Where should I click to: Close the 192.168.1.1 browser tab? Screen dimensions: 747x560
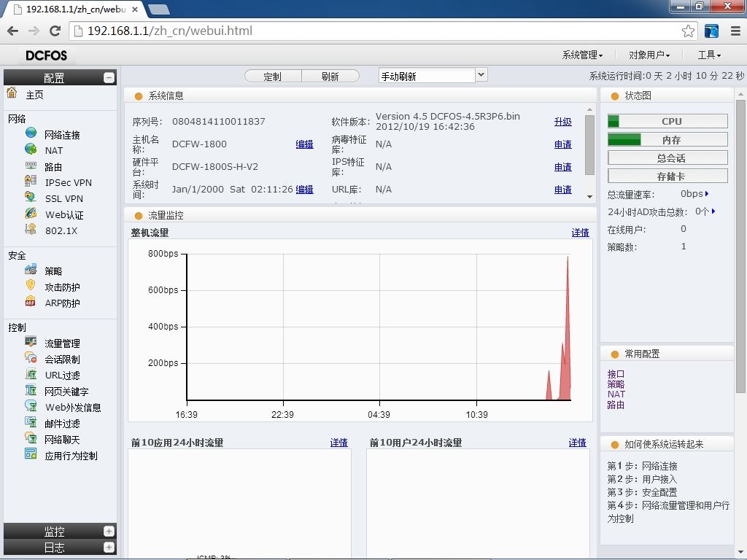click(135, 9)
